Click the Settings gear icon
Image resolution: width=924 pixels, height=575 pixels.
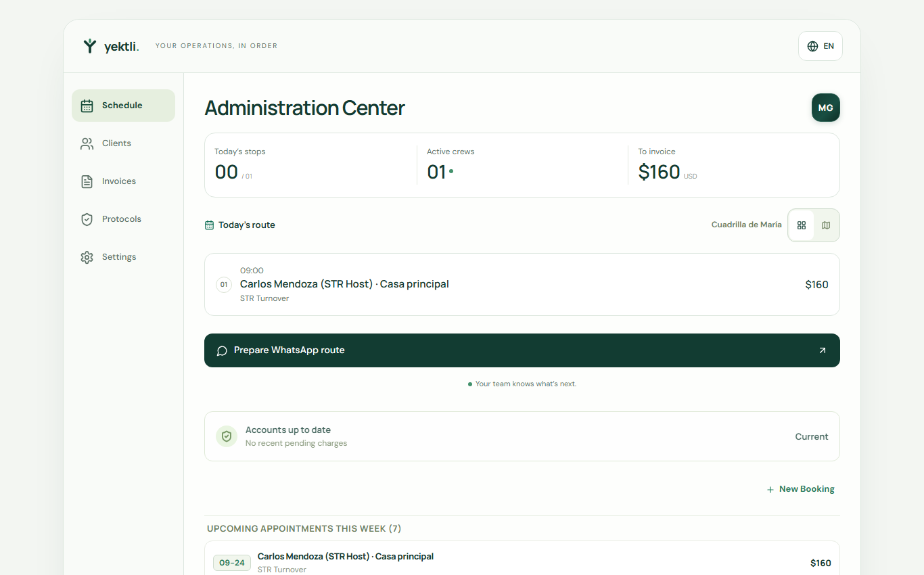(87, 257)
